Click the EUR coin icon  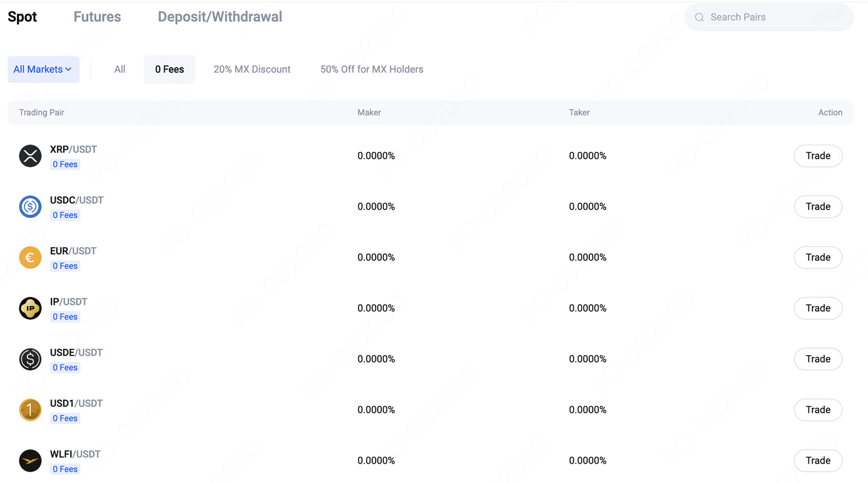coord(31,258)
